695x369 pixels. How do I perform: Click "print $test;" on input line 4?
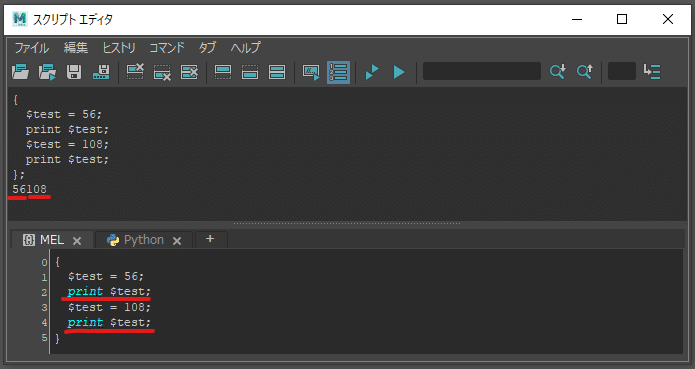109,322
